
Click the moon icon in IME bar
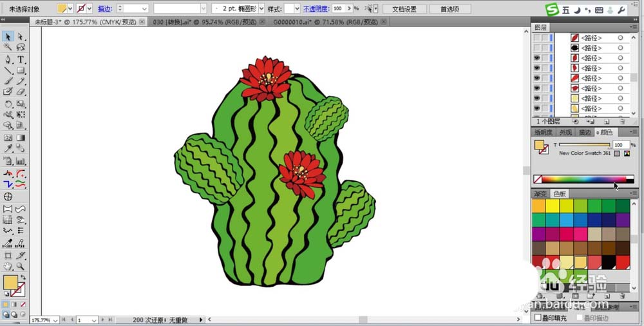coord(577,10)
